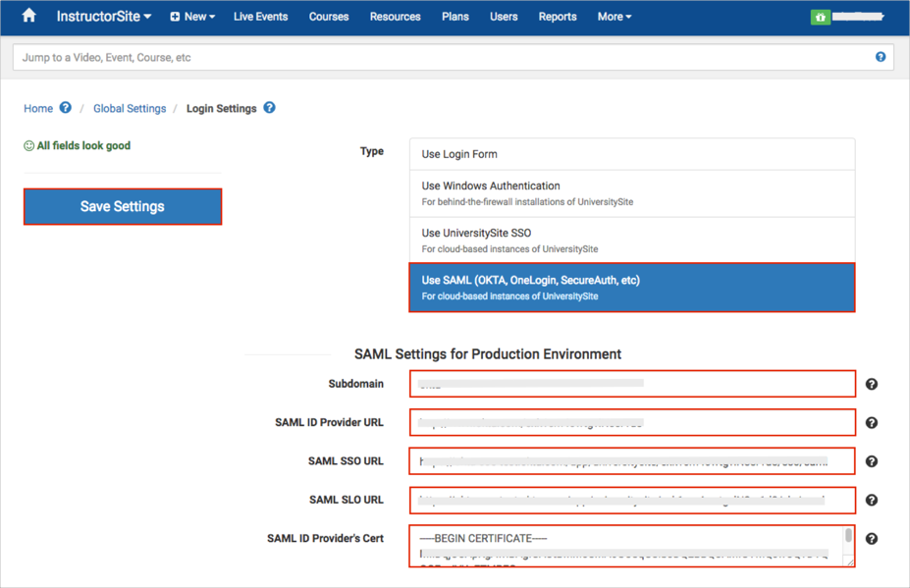Open help for SAML ID Provider URL

click(871, 423)
